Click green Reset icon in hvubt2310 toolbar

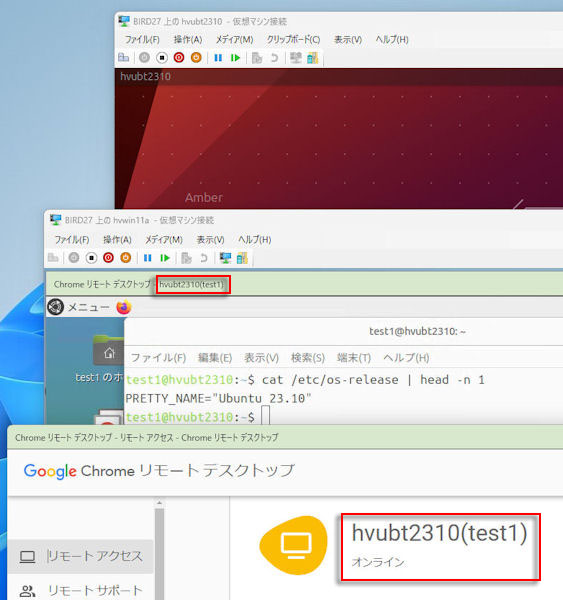point(235,58)
